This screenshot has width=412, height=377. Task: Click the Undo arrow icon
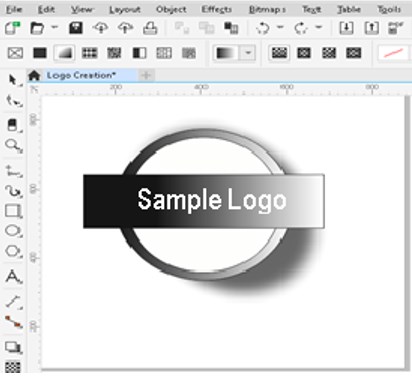click(263, 28)
